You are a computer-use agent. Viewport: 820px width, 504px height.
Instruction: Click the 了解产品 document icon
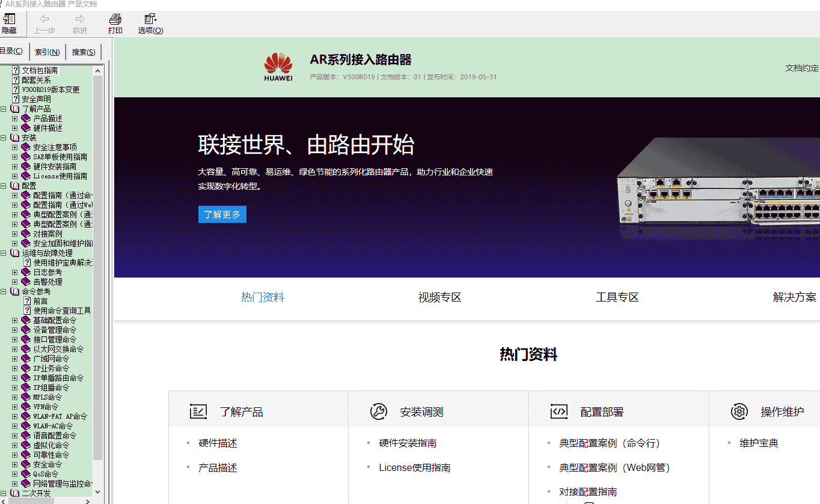[198, 412]
